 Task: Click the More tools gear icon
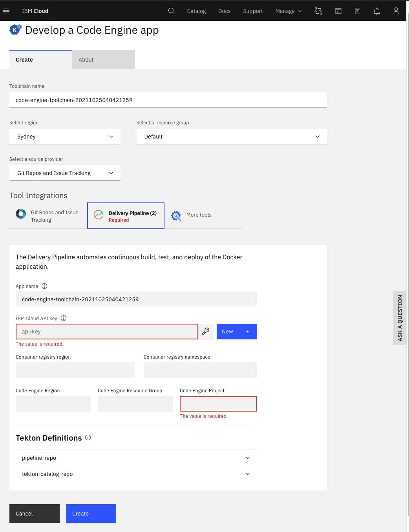click(176, 216)
